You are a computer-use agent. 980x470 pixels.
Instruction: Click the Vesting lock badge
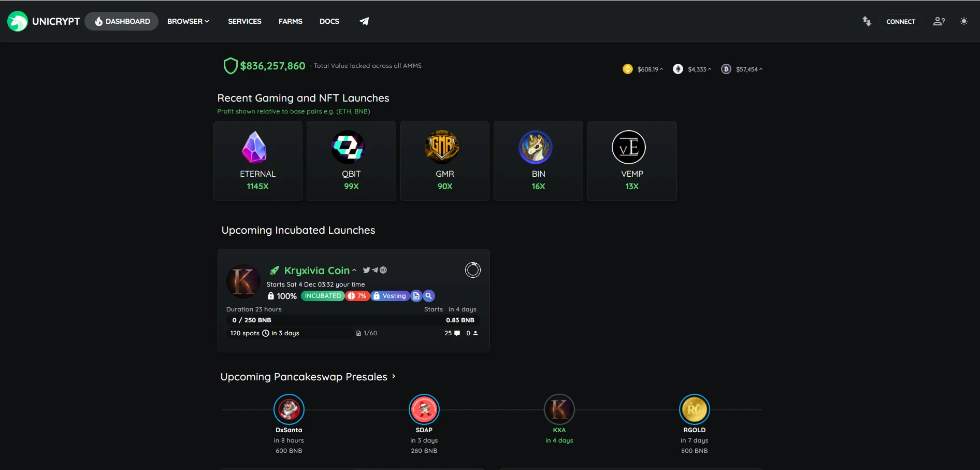tap(390, 296)
